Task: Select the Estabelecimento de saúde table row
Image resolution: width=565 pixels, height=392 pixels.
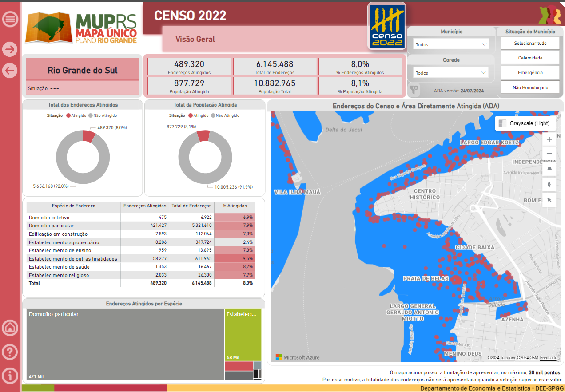Action: [x=140, y=267]
